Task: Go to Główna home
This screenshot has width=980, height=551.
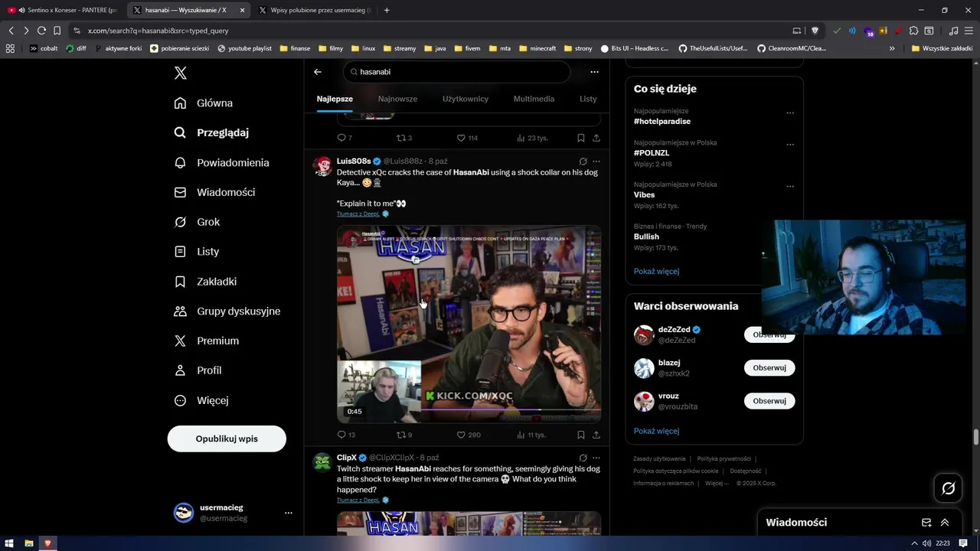Action: click(204, 103)
